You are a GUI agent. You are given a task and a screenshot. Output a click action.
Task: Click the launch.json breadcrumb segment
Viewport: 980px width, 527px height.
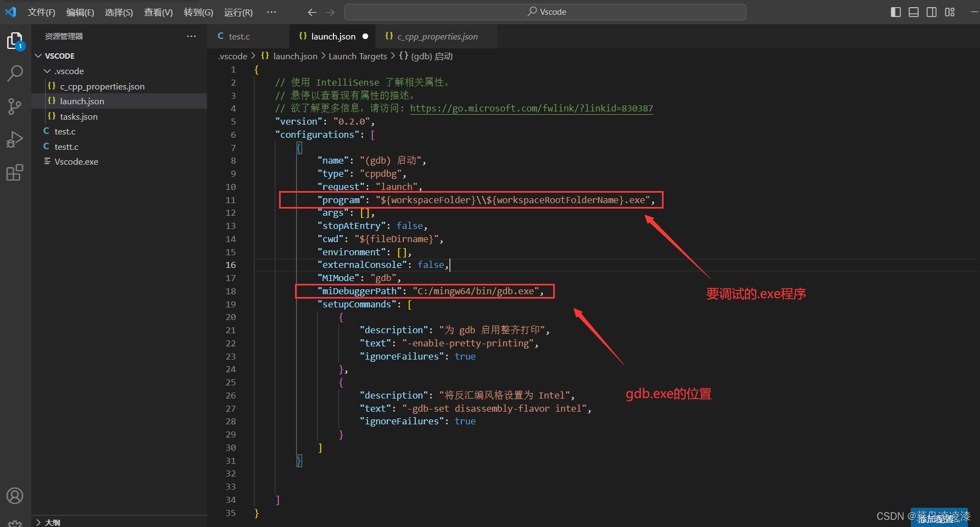(289, 56)
